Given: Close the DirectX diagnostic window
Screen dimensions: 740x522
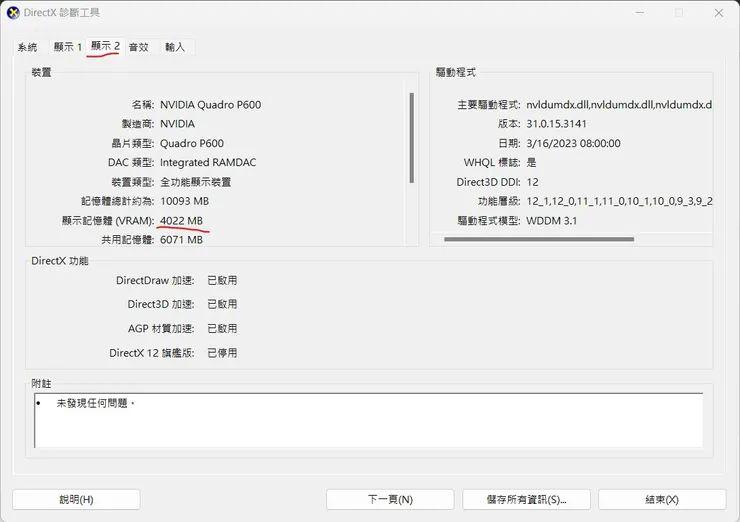Looking at the screenshot, I should [x=719, y=13].
